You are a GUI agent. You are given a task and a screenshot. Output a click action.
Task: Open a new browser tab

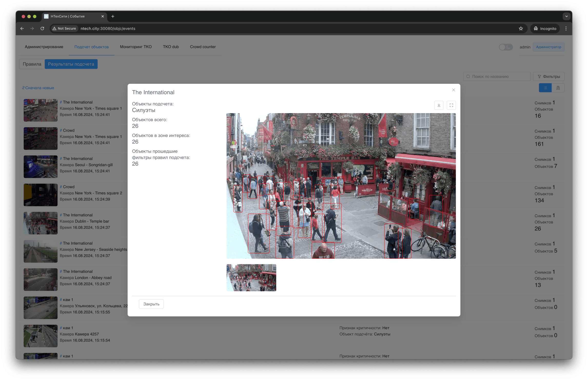113,16
